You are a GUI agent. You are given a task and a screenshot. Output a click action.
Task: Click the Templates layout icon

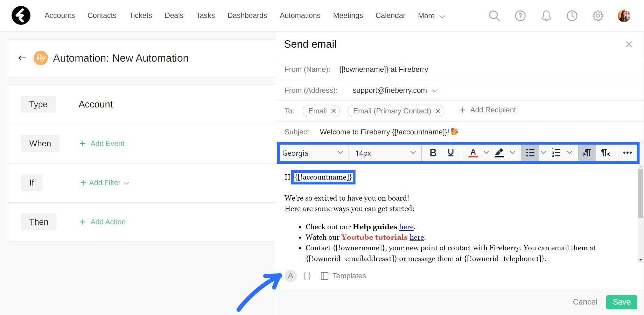[x=325, y=276]
